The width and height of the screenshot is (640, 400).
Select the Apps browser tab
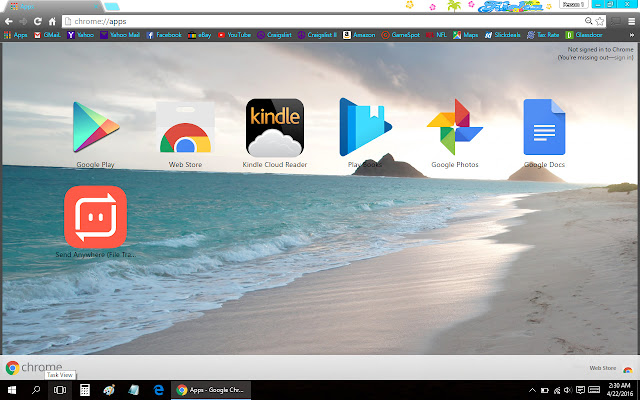53,7
